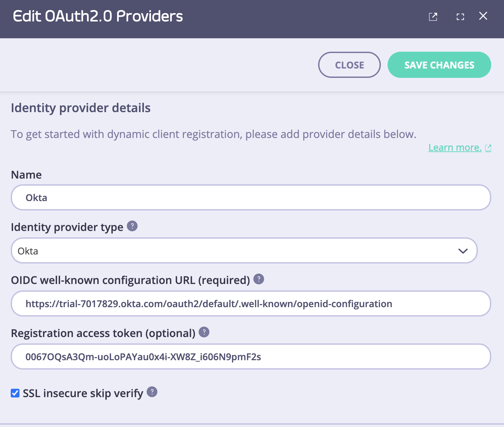This screenshot has width=504, height=427.
Task: Open the Learn more link
Action: click(455, 147)
